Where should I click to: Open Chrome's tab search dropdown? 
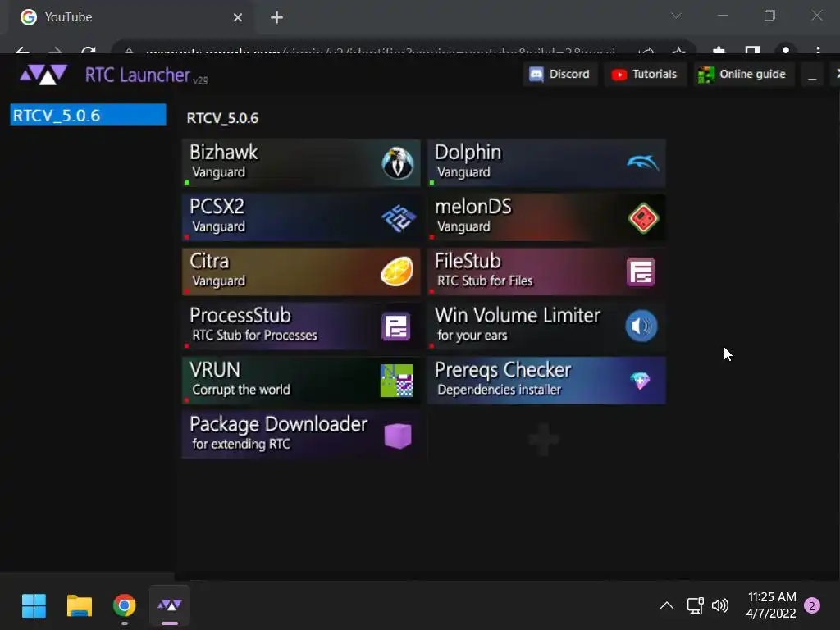(676, 16)
